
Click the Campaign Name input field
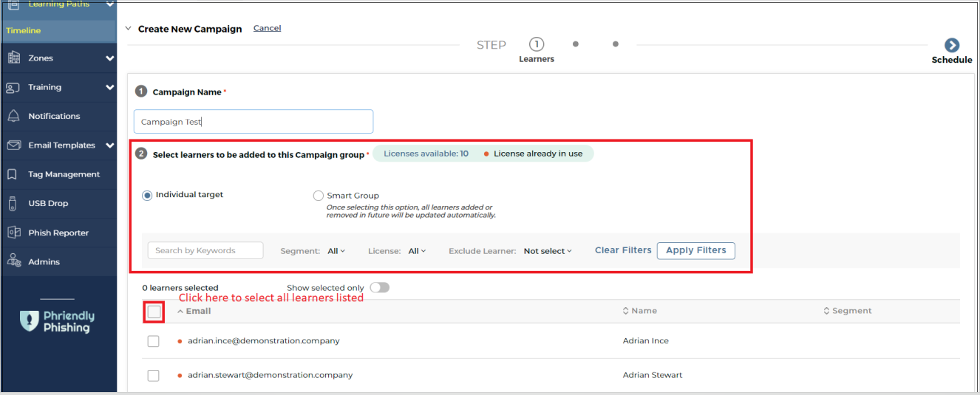tap(253, 122)
